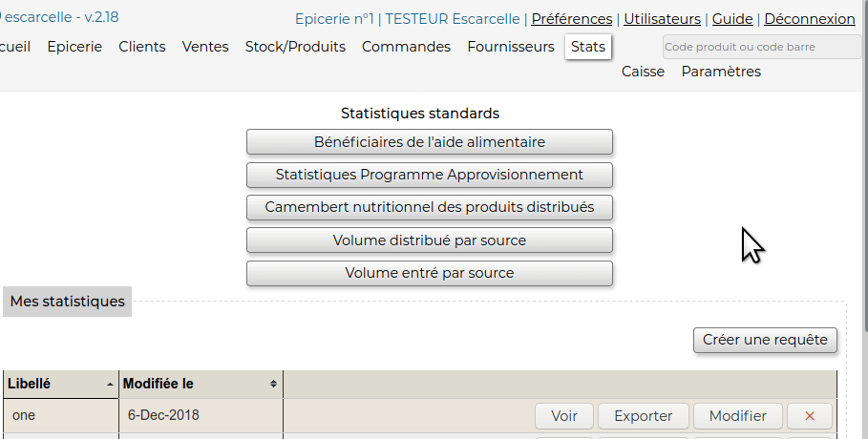Click the Déconnexion link
The height and width of the screenshot is (439, 868).
coord(810,19)
